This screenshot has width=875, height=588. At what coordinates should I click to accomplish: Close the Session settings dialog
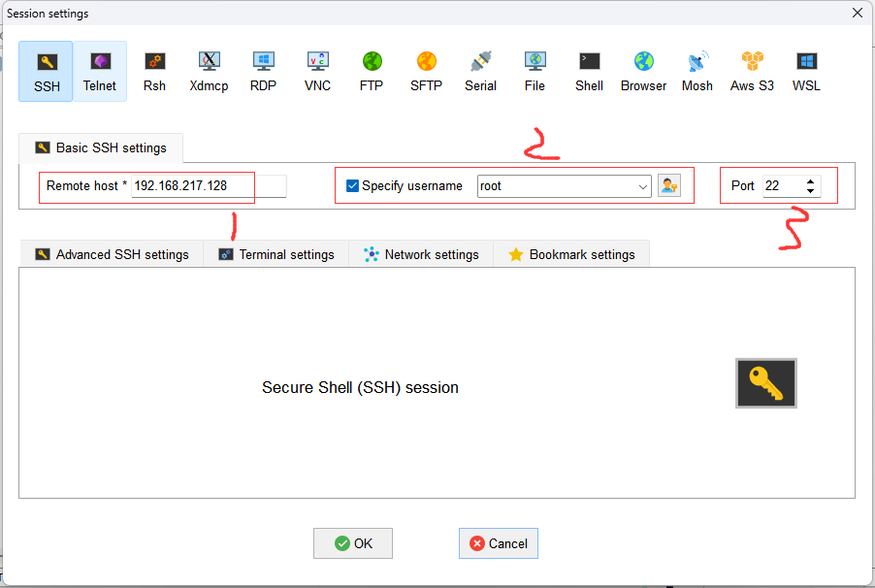(858, 13)
